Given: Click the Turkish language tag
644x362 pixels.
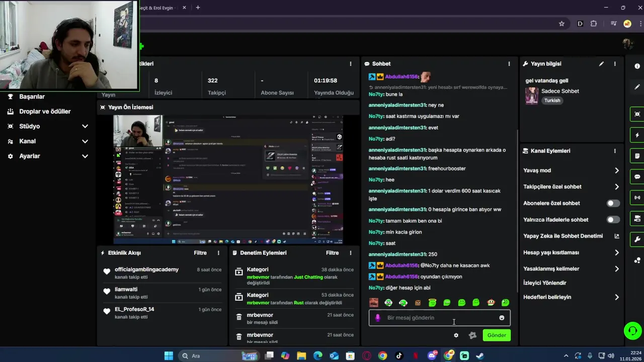Looking at the screenshot, I should [x=552, y=101].
